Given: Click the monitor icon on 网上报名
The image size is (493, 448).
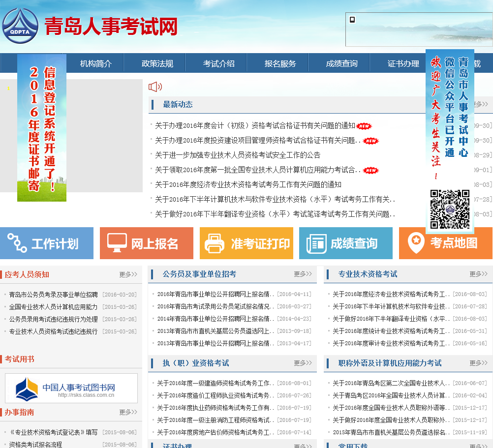Looking at the screenshot, I should (x=117, y=243).
